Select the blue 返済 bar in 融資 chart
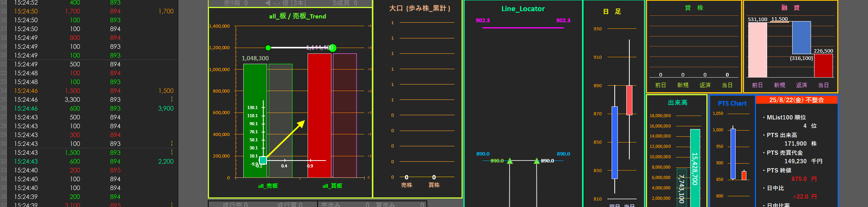Image resolution: width=868 pixels, height=207 pixels. (x=801, y=38)
